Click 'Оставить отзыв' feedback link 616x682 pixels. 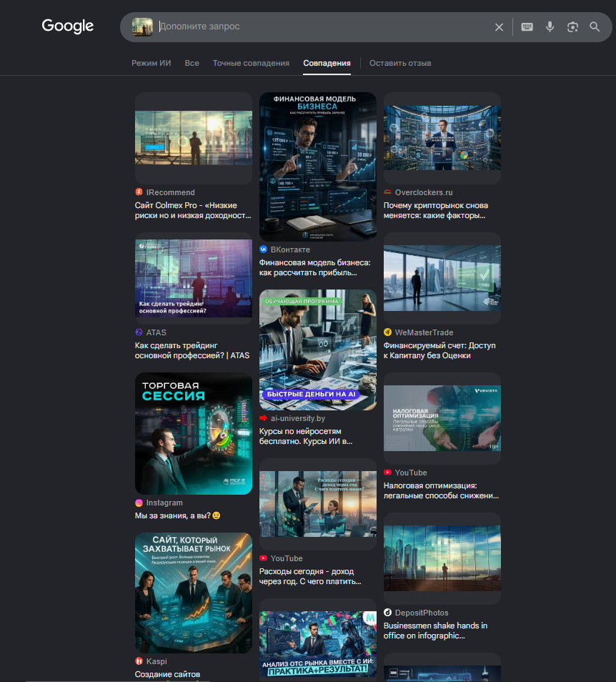point(400,63)
